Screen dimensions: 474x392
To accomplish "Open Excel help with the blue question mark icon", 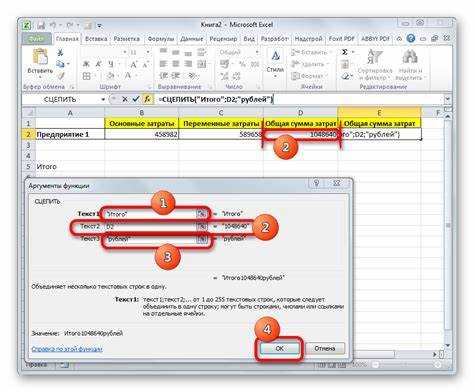I will (x=411, y=38).
